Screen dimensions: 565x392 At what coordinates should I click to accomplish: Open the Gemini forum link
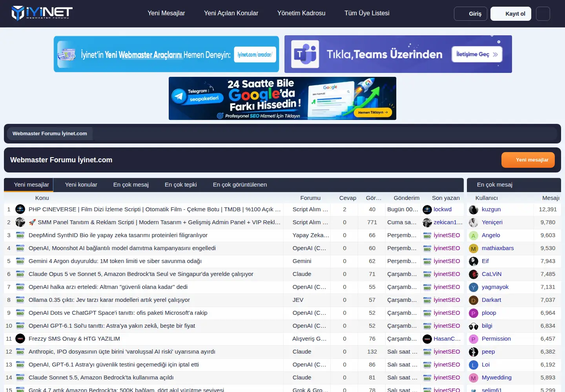pyautogui.click(x=302, y=261)
